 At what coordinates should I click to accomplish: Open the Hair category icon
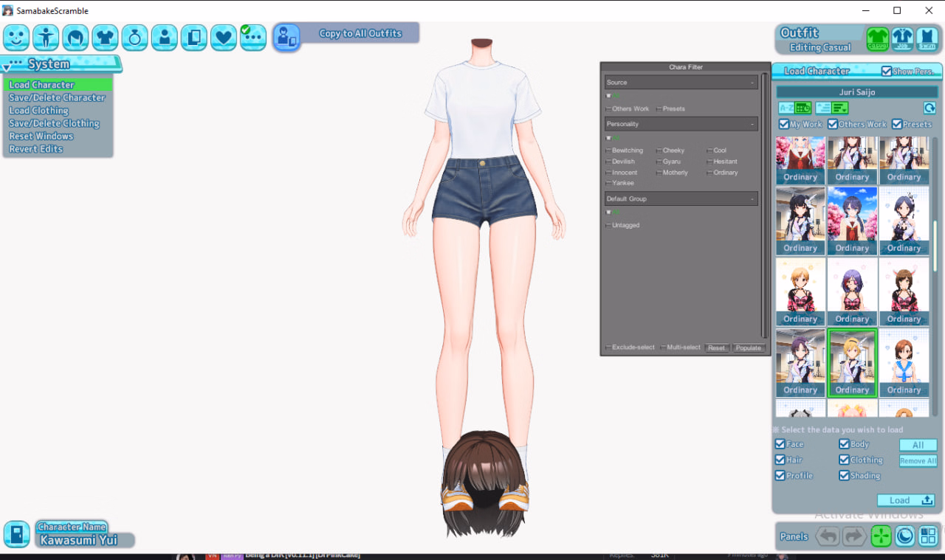[75, 38]
